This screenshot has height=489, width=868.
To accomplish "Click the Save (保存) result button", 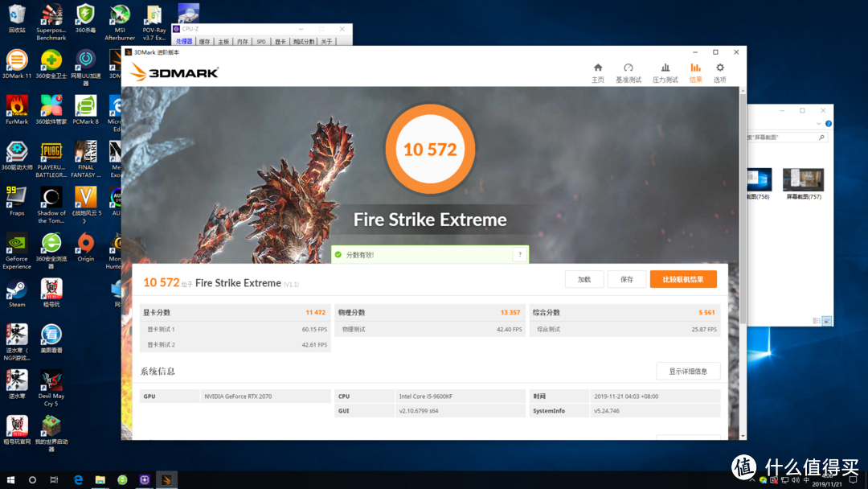I will 627,280.
